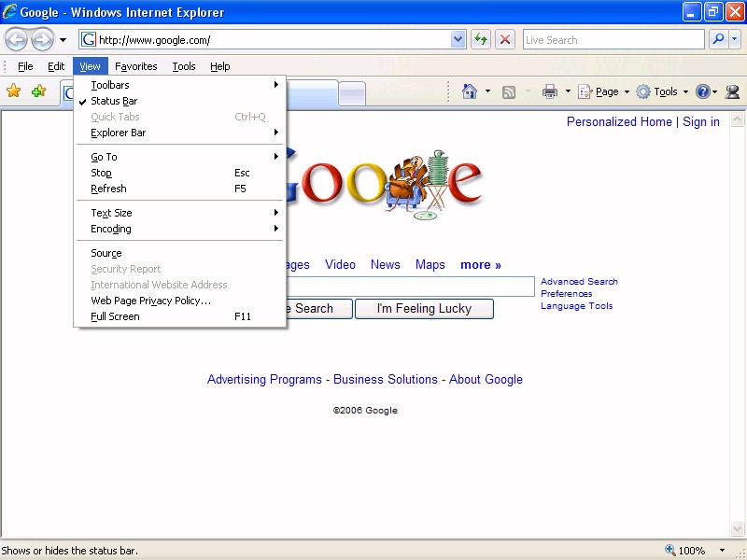The image size is (747, 560).
Task: Click inside the Live Search input box
Action: click(612, 39)
